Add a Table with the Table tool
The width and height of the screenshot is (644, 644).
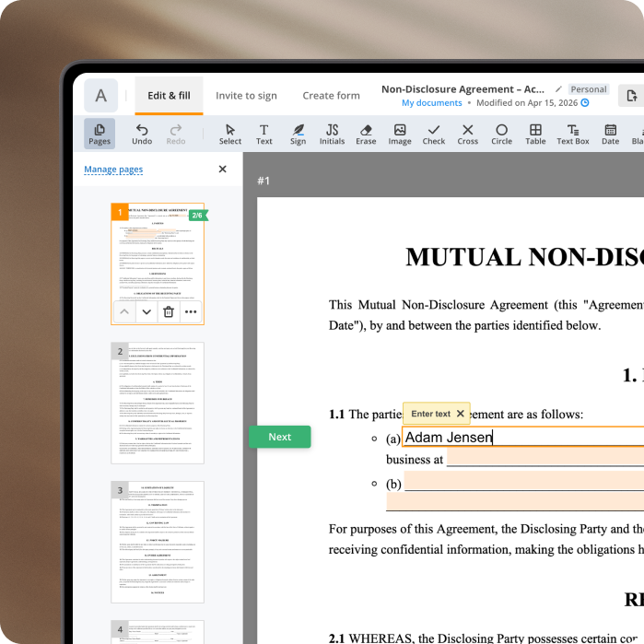tap(535, 134)
